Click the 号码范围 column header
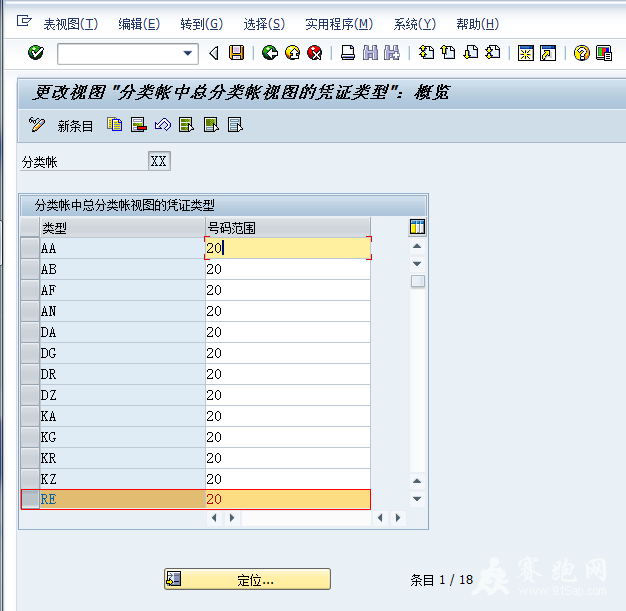626x611 pixels. click(x=288, y=228)
